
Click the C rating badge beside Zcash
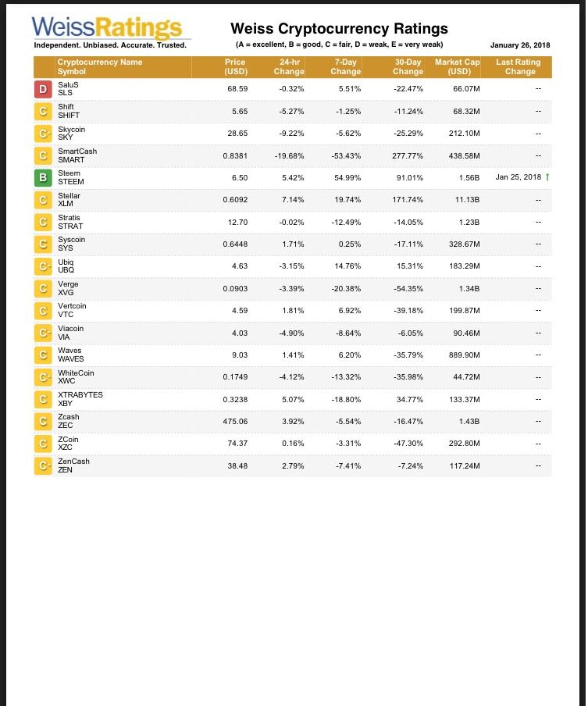pos(44,422)
